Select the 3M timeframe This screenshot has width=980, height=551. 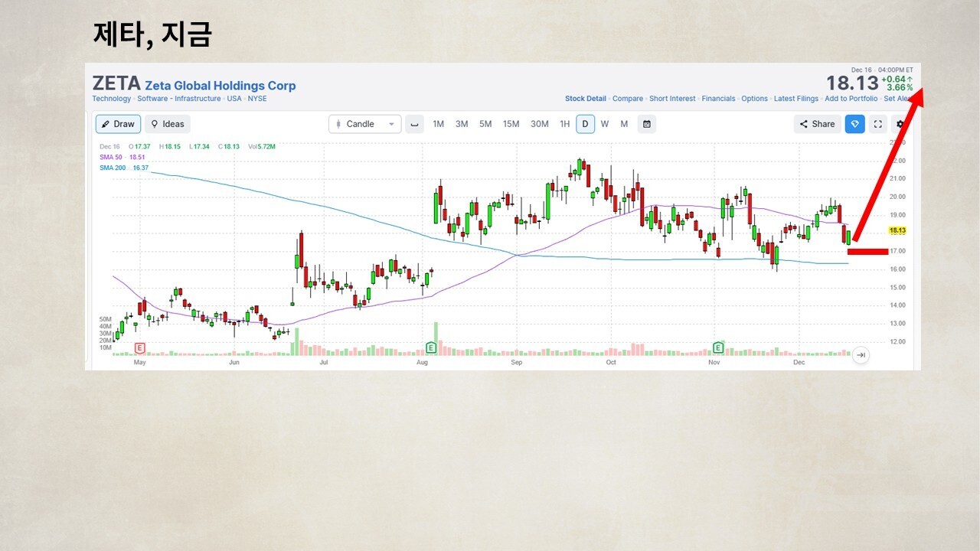tap(462, 124)
